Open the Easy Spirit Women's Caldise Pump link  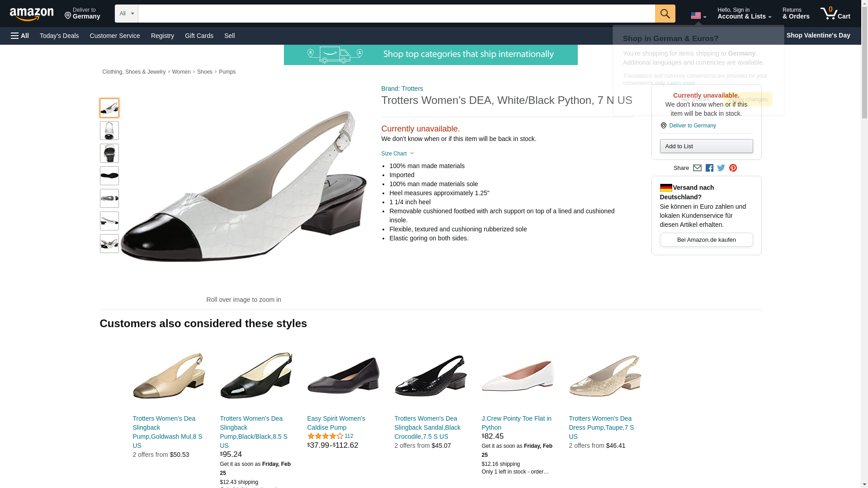336,423
